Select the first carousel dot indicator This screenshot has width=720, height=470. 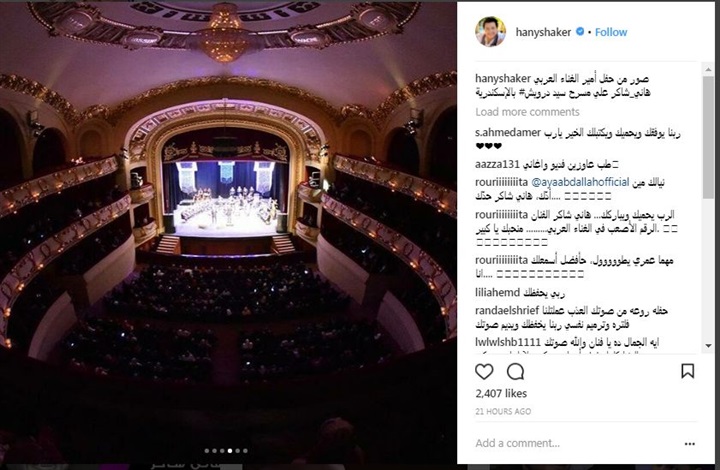(x=207, y=451)
